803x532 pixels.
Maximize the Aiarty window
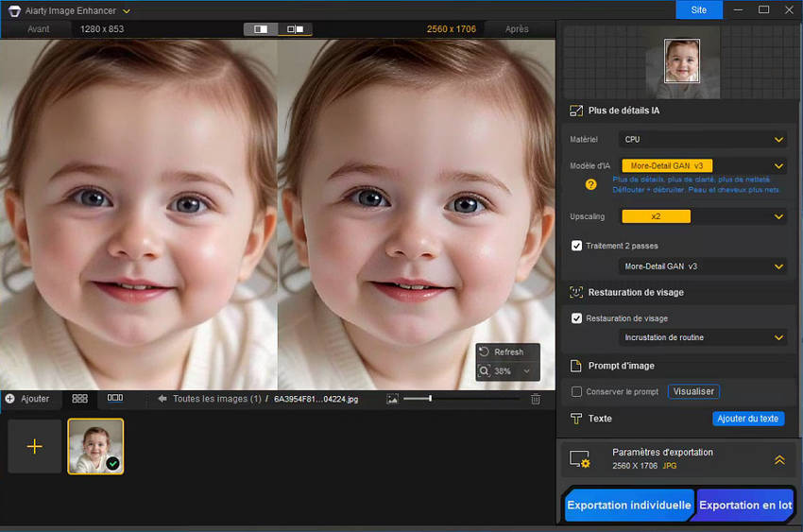tap(763, 9)
